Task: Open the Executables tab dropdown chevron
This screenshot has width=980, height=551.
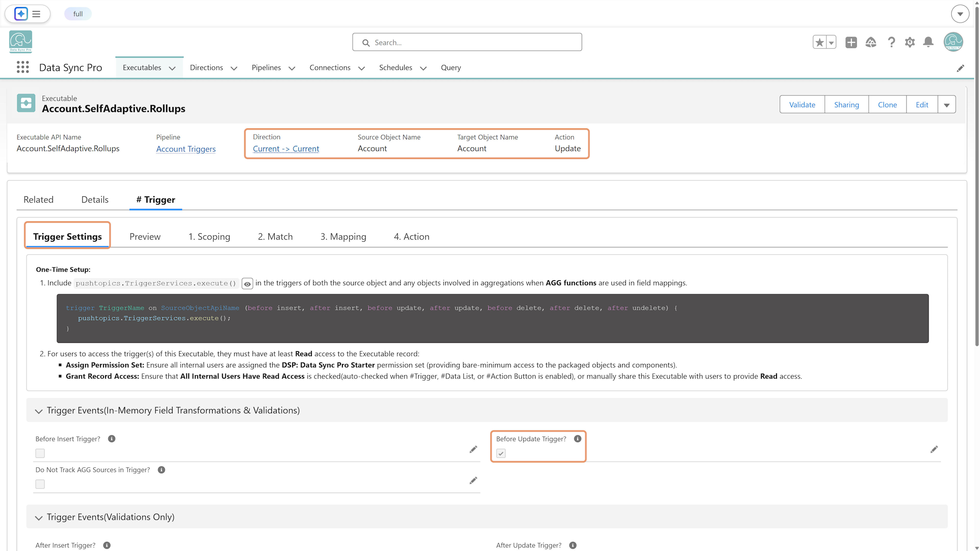Action: click(x=172, y=68)
